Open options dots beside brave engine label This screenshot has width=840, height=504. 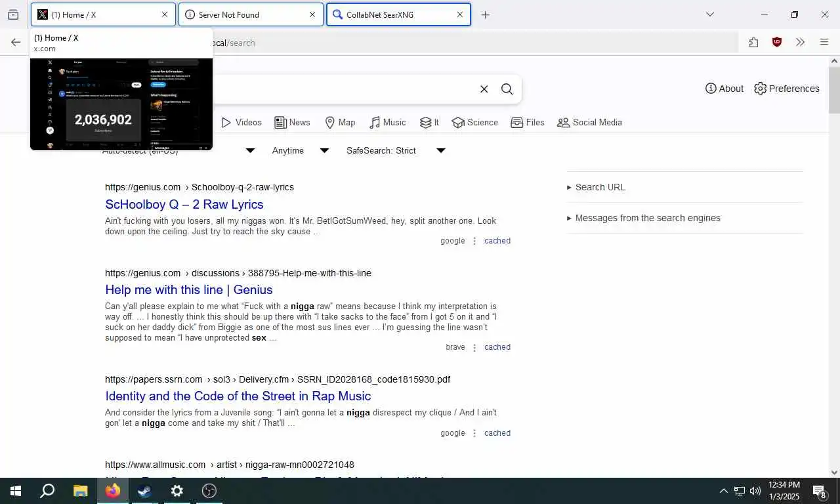pyautogui.click(x=474, y=347)
